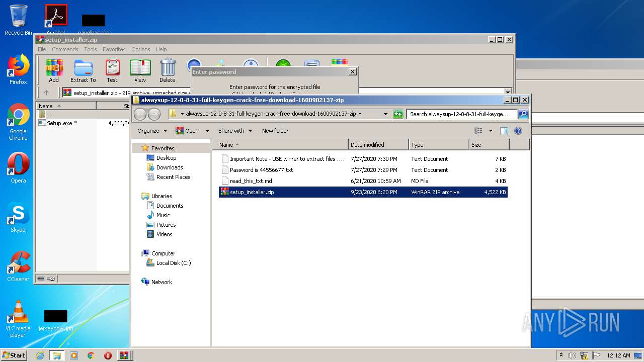
Task: Open the WinRAR File menu
Action: coord(42,49)
